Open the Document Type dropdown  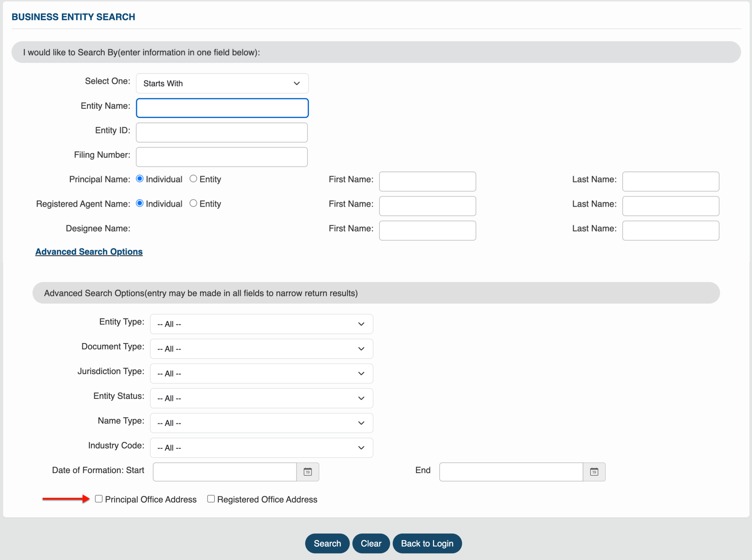(261, 349)
